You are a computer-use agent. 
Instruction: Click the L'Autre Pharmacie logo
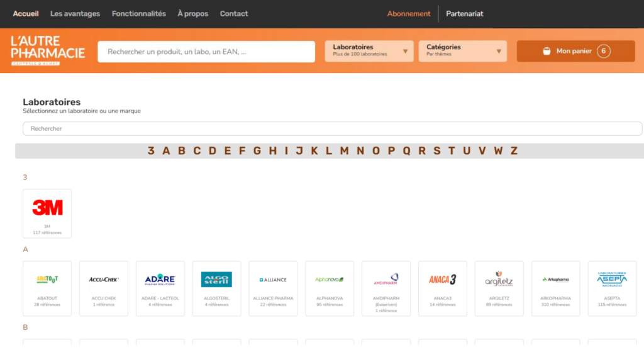[x=48, y=50]
